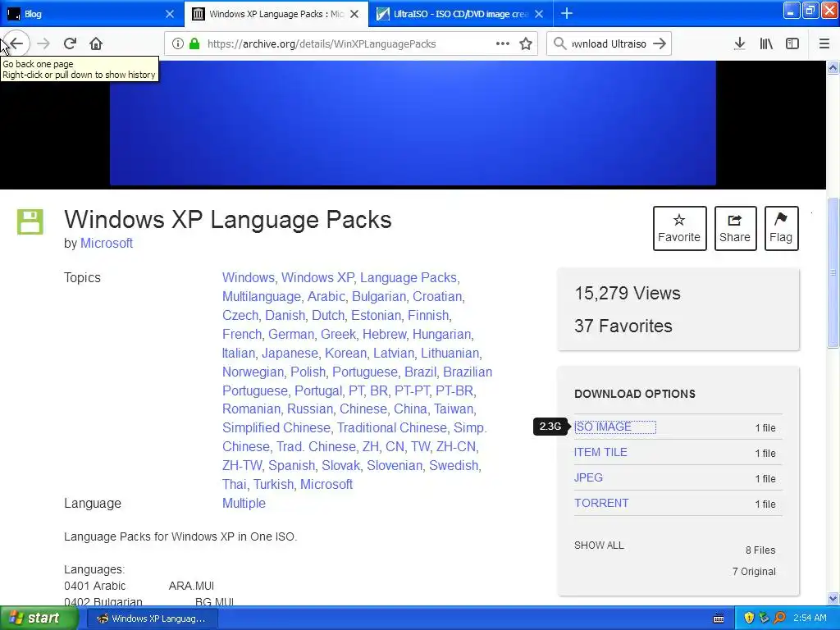
Task: Flag this archive item
Action: coord(781,228)
